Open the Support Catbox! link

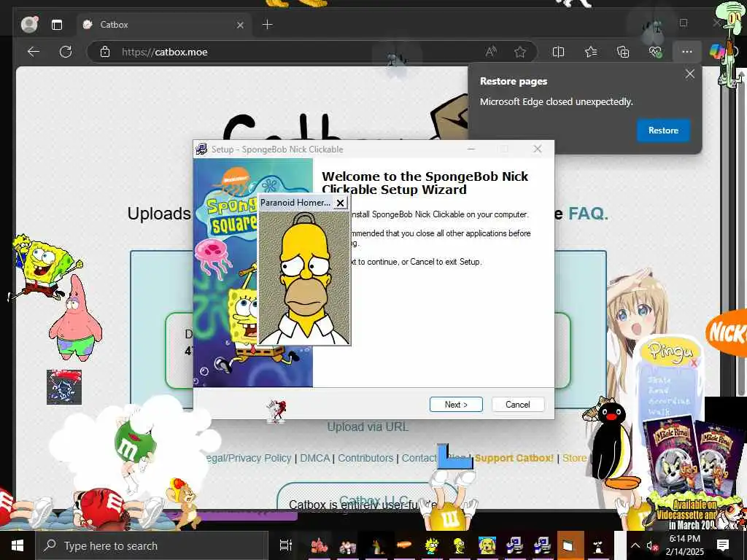pos(514,458)
